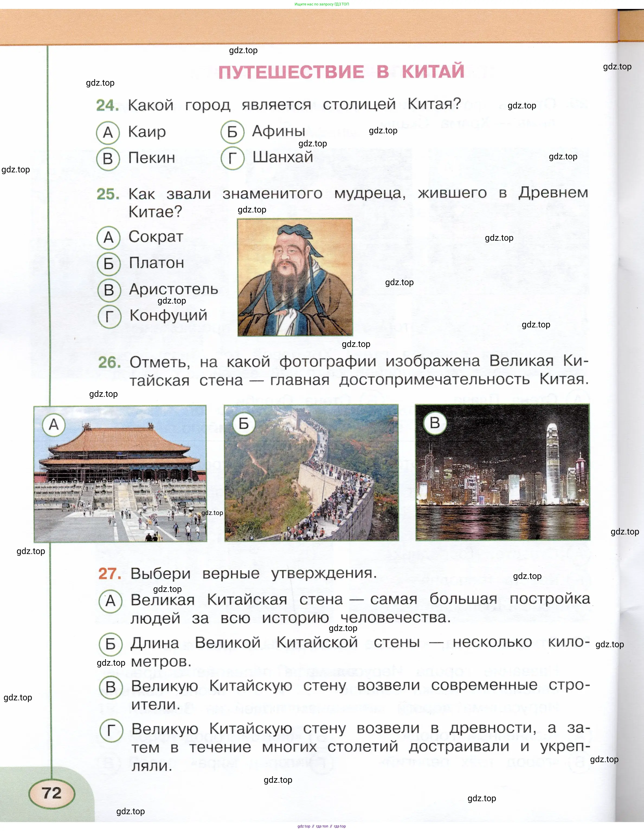Mark letter В circle on skyline photo
644x831 pixels.
tap(435, 423)
